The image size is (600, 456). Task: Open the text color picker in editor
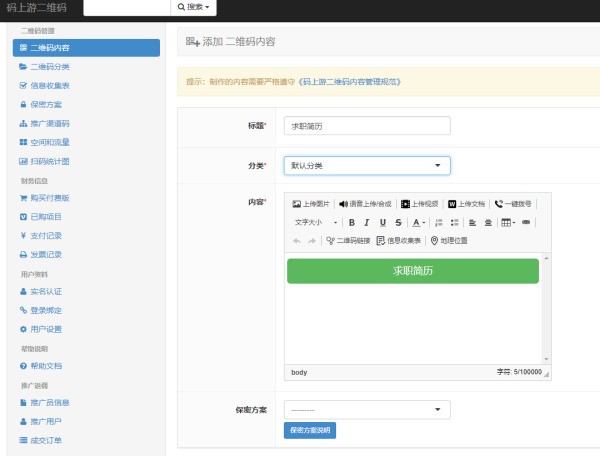419,222
